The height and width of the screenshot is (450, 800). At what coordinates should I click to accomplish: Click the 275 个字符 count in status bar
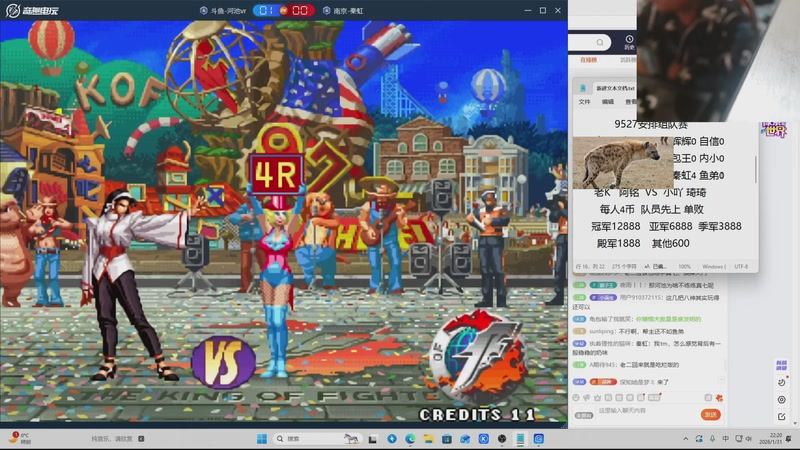[623, 267]
